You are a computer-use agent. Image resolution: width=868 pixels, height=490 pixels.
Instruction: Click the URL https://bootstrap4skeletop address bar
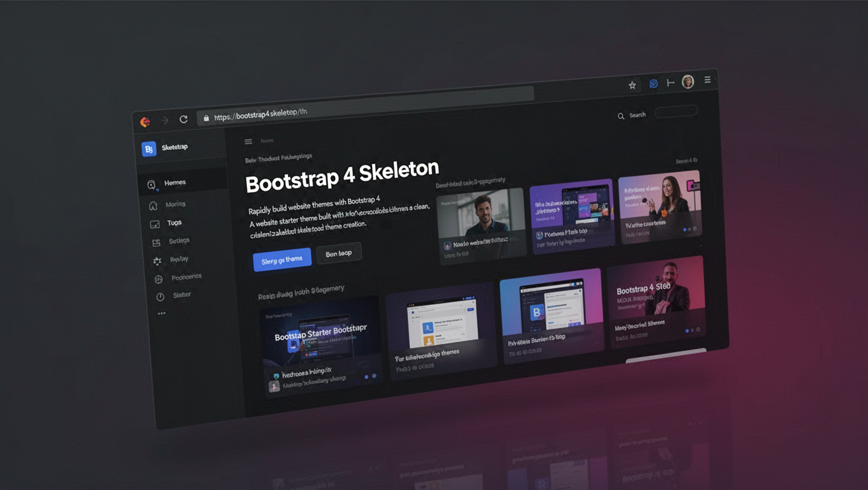366,105
